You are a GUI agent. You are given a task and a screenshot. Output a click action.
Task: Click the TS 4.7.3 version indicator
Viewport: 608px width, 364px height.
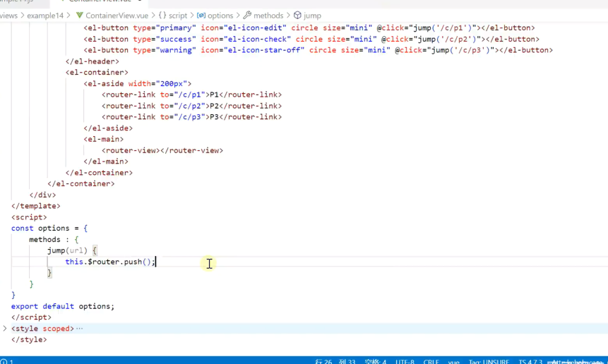(530, 361)
